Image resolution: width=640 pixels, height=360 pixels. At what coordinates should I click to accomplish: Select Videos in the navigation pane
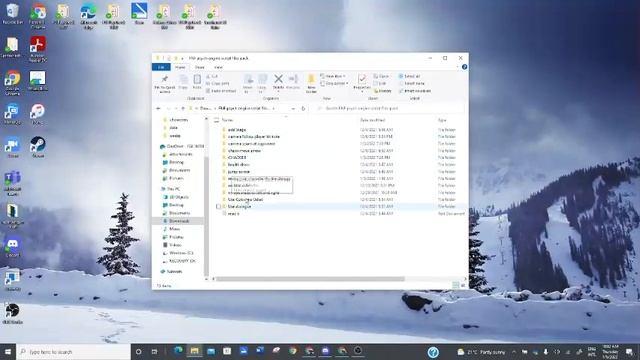pyautogui.click(x=172, y=245)
